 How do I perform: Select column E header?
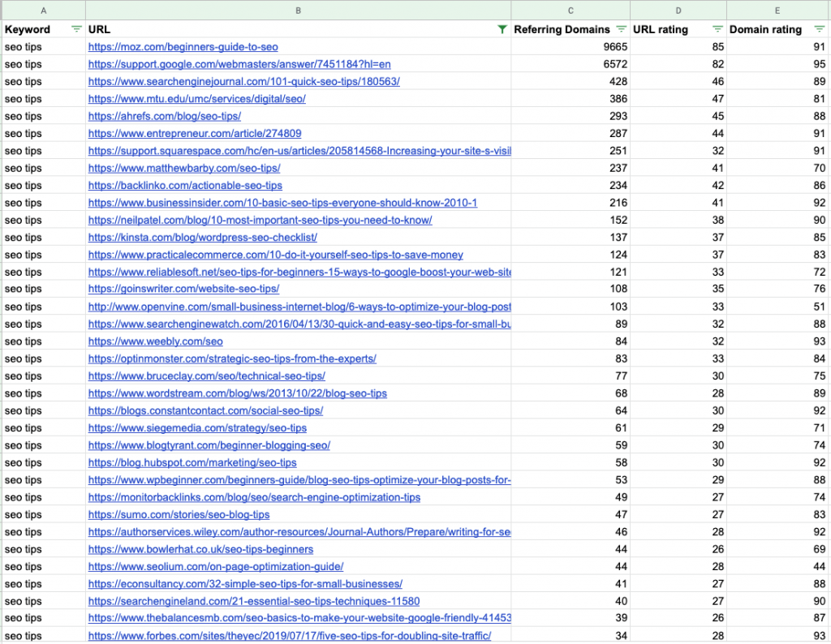[777, 11]
